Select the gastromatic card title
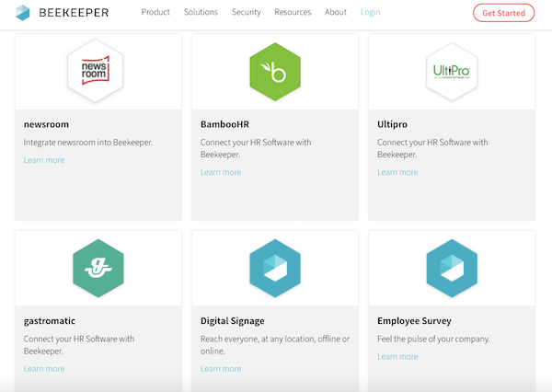 click(50, 321)
